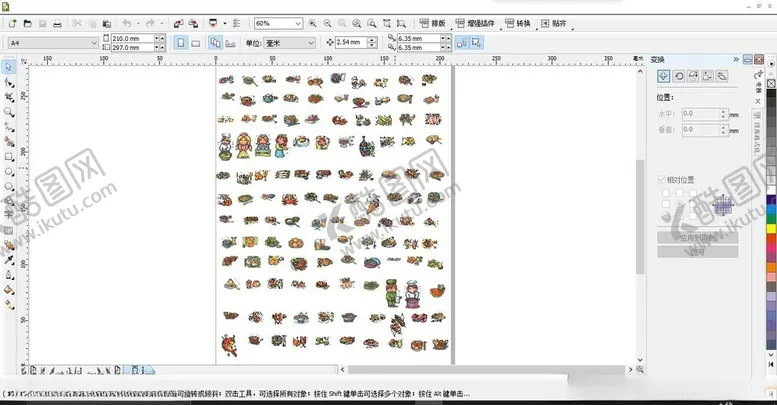Image resolution: width=777 pixels, height=405 pixels.
Task: Increase the 2.54 mm nudge spinner
Action: tap(372, 40)
